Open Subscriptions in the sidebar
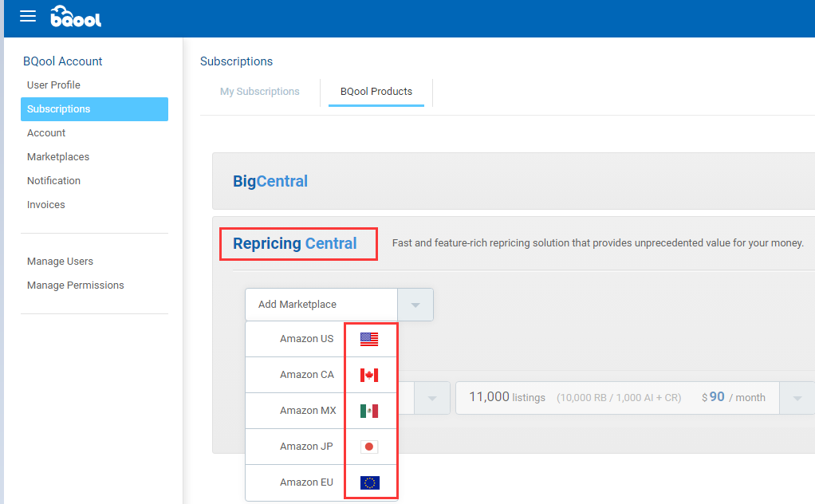The height and width of the screenshot is (504, 815). click(95, 109)
